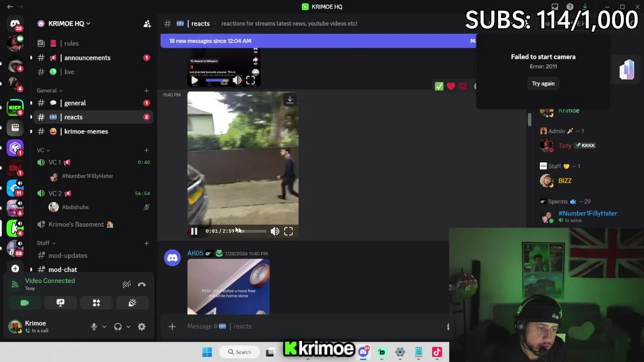Open the server icon with badge 58

pos(15,248)
